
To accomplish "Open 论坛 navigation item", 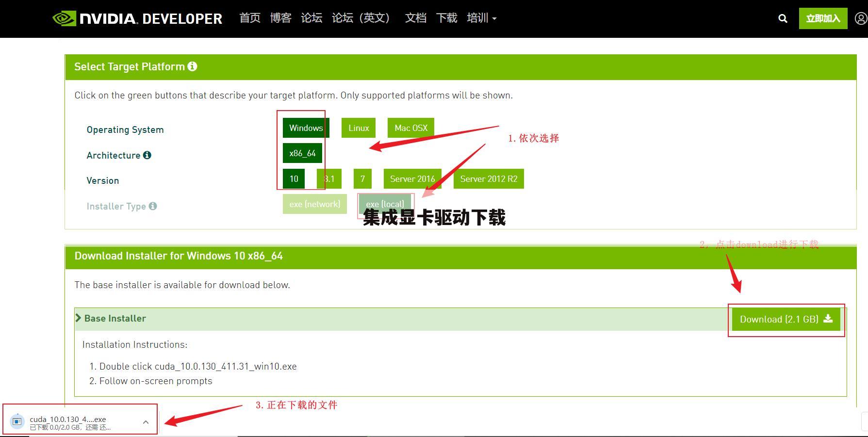I will pos(311,18).
